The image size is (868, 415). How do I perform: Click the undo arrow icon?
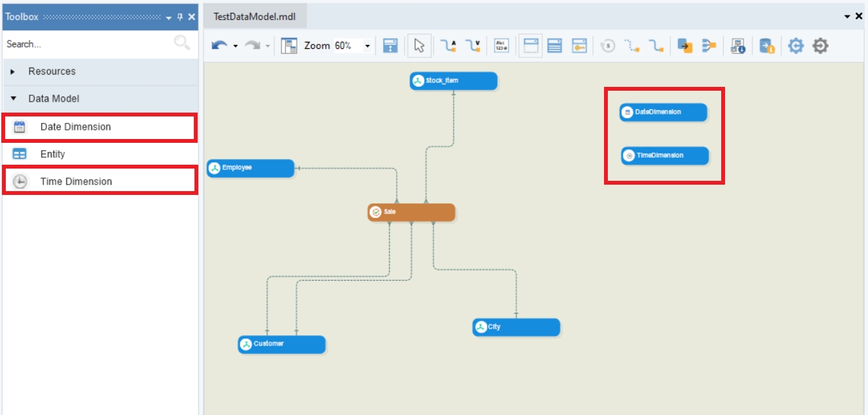point(220,46)
